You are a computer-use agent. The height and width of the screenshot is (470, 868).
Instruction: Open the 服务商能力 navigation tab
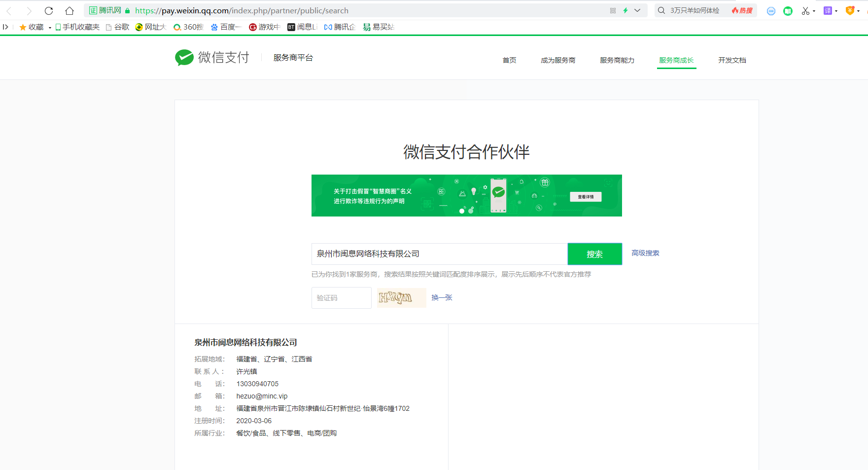coord(617,60)
